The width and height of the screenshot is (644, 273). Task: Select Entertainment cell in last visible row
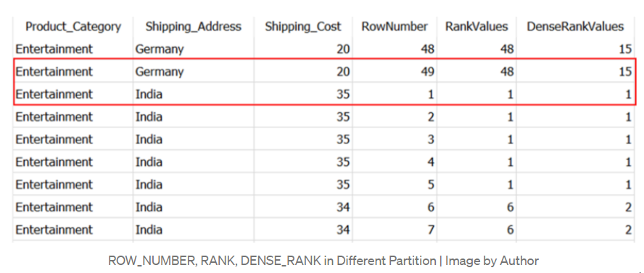73,230
